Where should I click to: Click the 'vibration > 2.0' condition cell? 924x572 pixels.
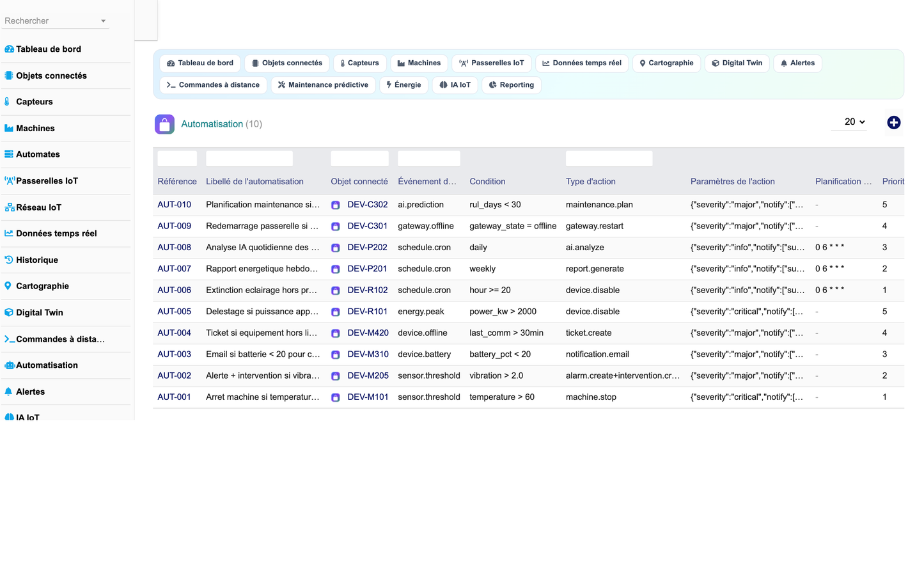(496, 376)
